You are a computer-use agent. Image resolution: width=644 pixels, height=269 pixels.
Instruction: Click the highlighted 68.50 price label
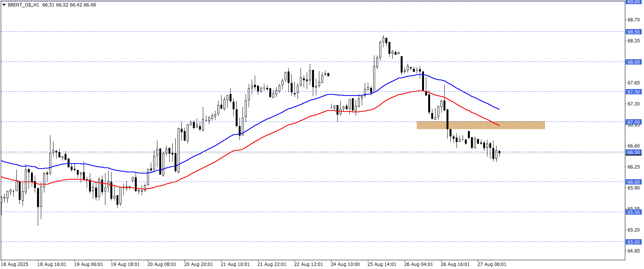[x=633, y=32]
